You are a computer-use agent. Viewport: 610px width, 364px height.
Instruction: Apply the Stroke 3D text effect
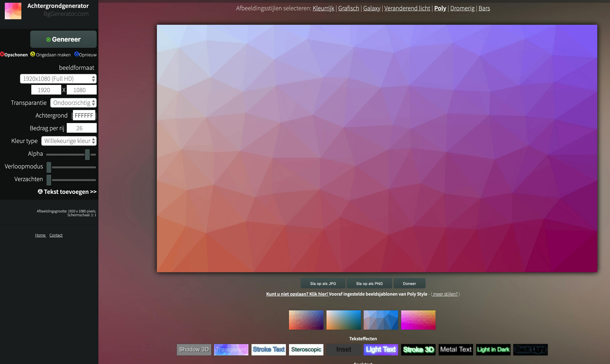418,349
